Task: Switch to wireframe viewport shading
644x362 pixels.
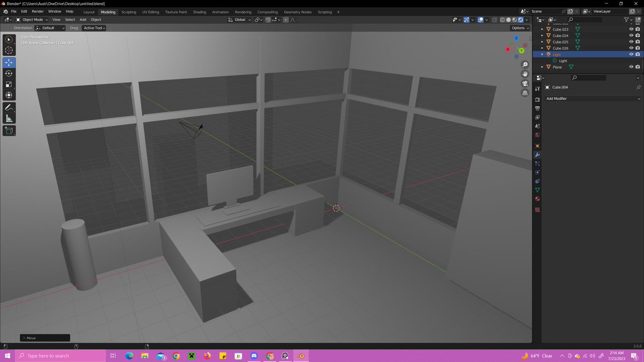Action: [x=503, y=20]
